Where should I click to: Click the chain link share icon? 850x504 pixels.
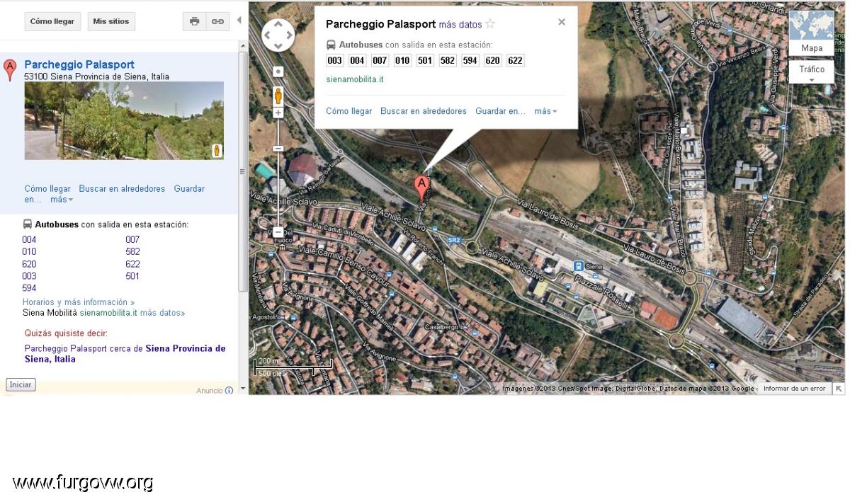(x=217, y=21)
